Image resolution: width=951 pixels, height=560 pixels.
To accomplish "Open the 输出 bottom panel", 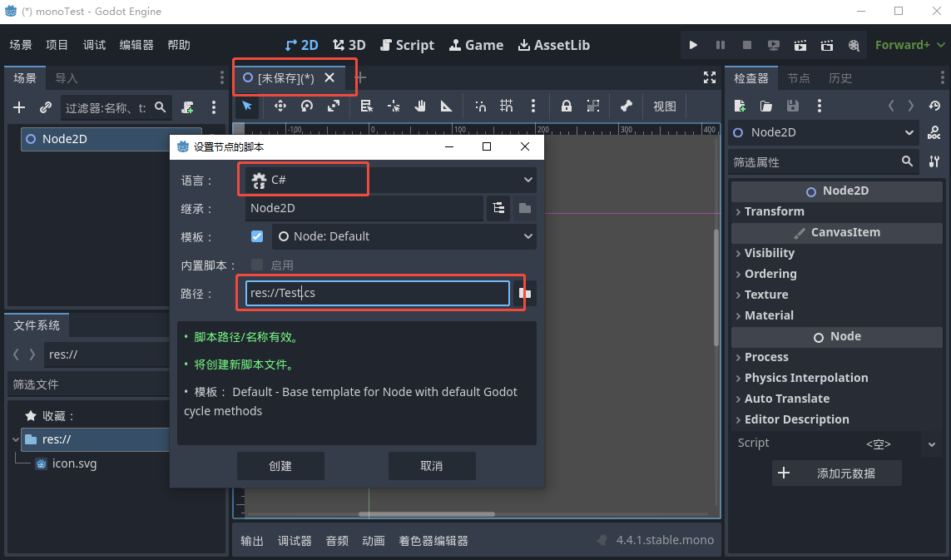I will [252, 541].
